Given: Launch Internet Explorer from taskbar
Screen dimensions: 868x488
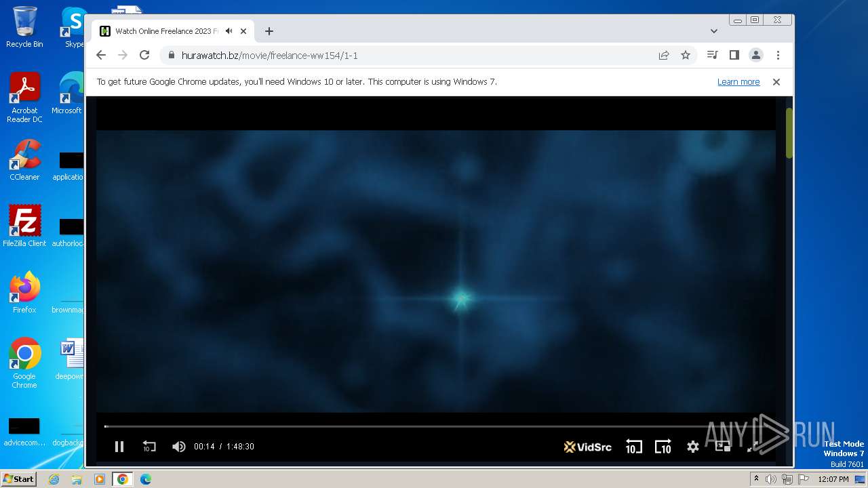Looking at the screenshot, I should (54, 479).
